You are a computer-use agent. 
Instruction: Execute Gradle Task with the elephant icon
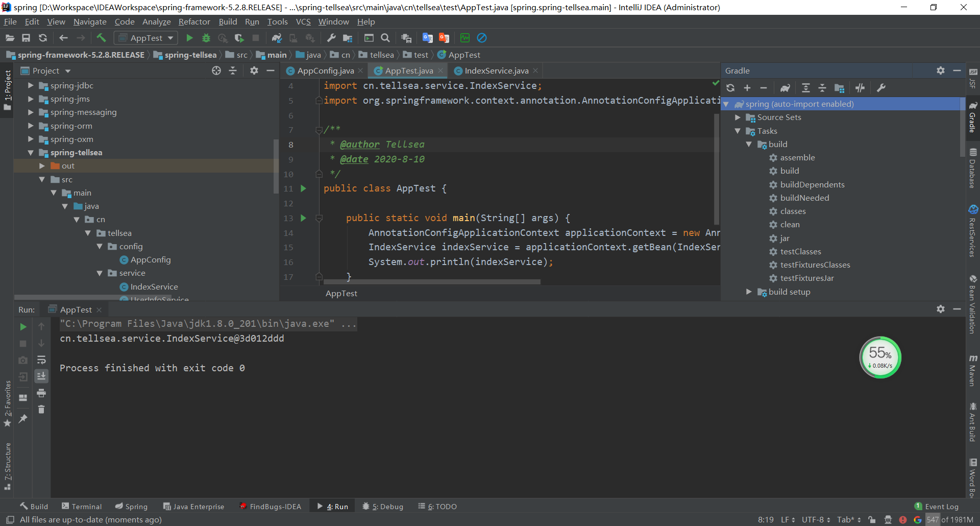(785, 87)
